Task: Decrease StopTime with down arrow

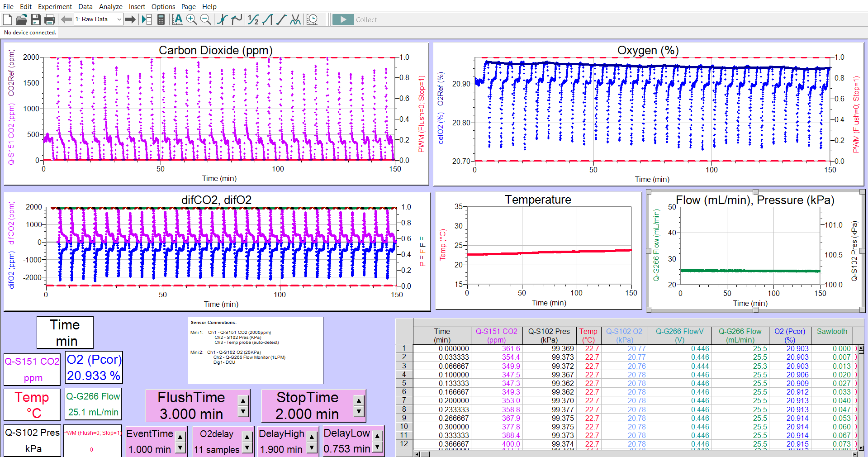Action: (x=359, y=411)
